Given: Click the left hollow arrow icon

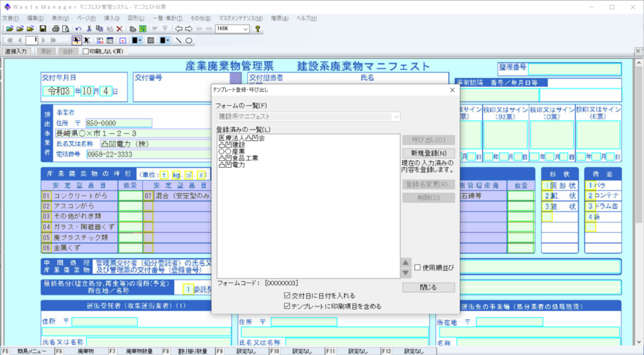Looking at the screenshot, I should [x=179, y=29].
